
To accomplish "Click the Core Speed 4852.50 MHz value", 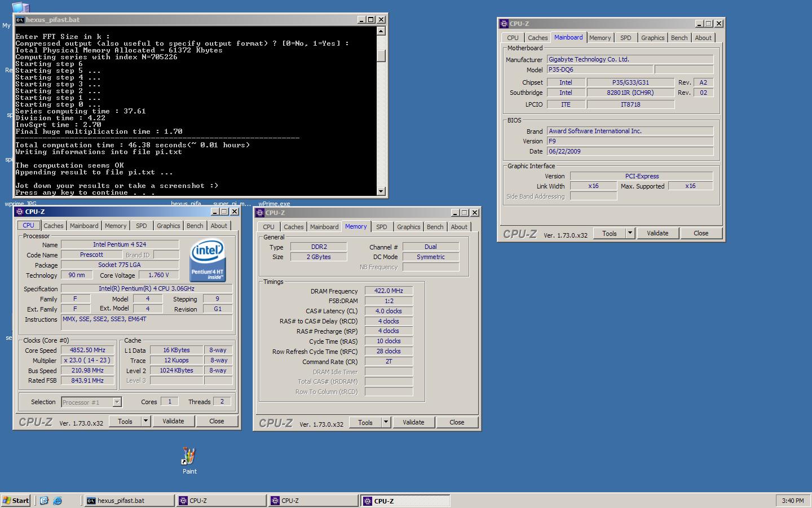I will (87, 350).
